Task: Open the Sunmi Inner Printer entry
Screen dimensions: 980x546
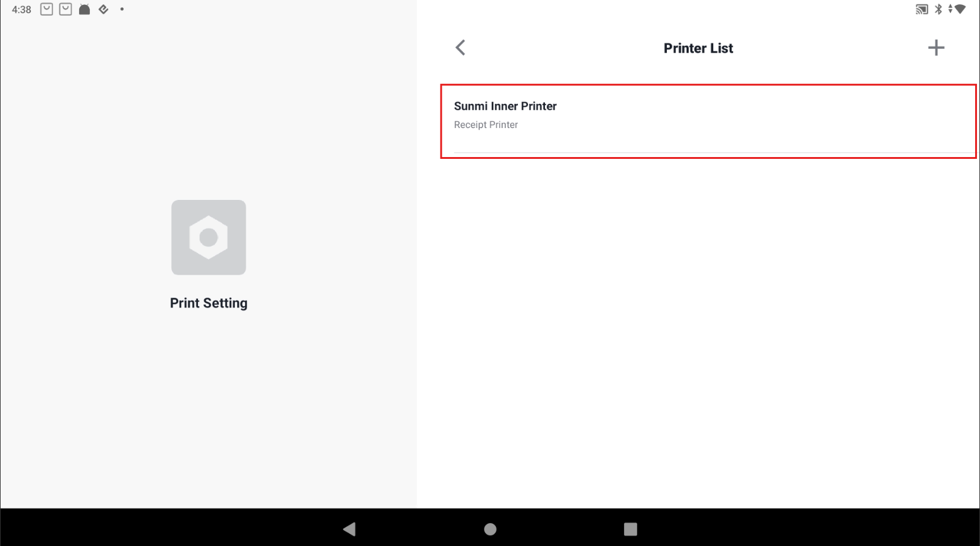Action: (708, 121)
